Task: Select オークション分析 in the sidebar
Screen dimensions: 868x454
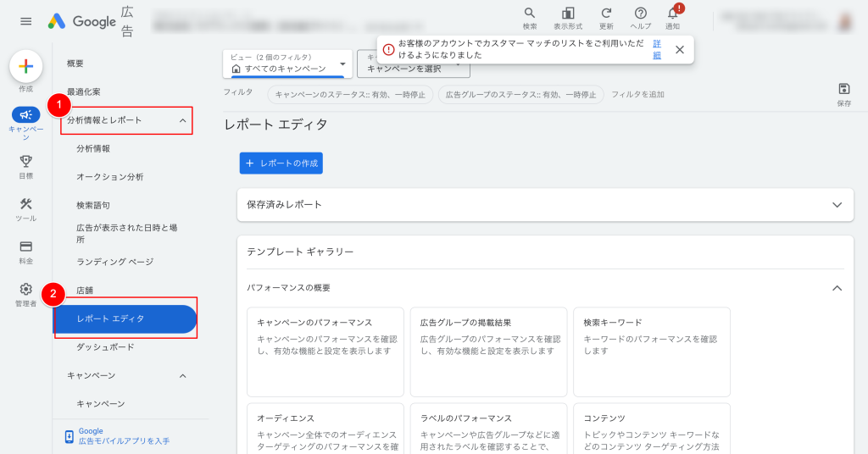Action: coord(110,177)
